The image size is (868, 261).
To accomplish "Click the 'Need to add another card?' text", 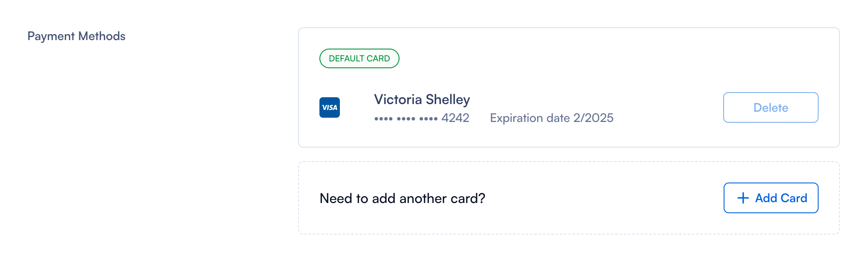I will [x=402, y=198].
